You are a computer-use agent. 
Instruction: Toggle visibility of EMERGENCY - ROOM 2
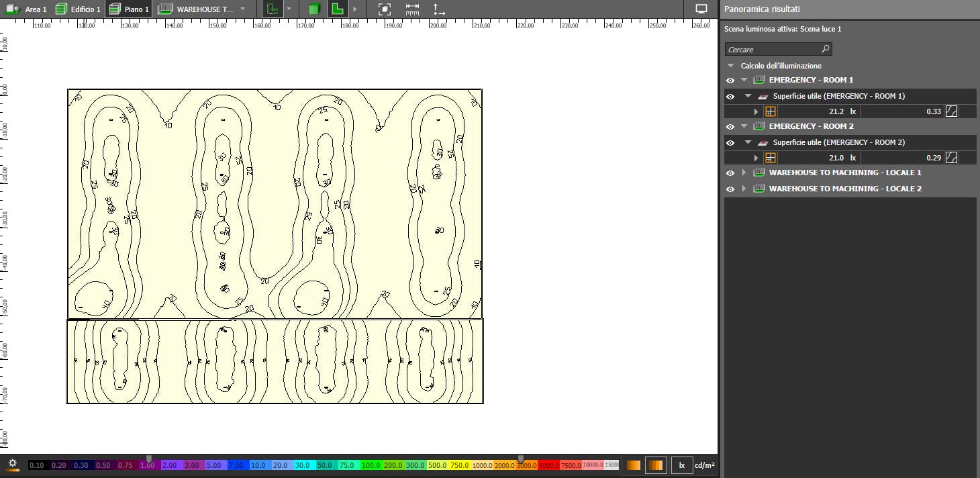point(730,126)
